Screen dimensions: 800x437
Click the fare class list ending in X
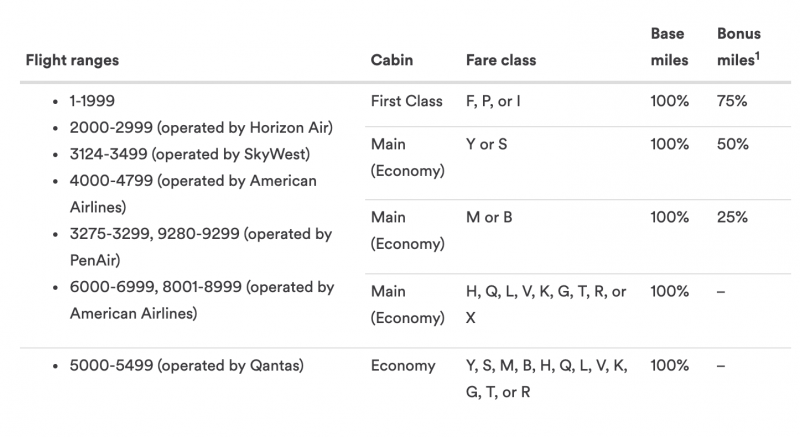(546, 304)
